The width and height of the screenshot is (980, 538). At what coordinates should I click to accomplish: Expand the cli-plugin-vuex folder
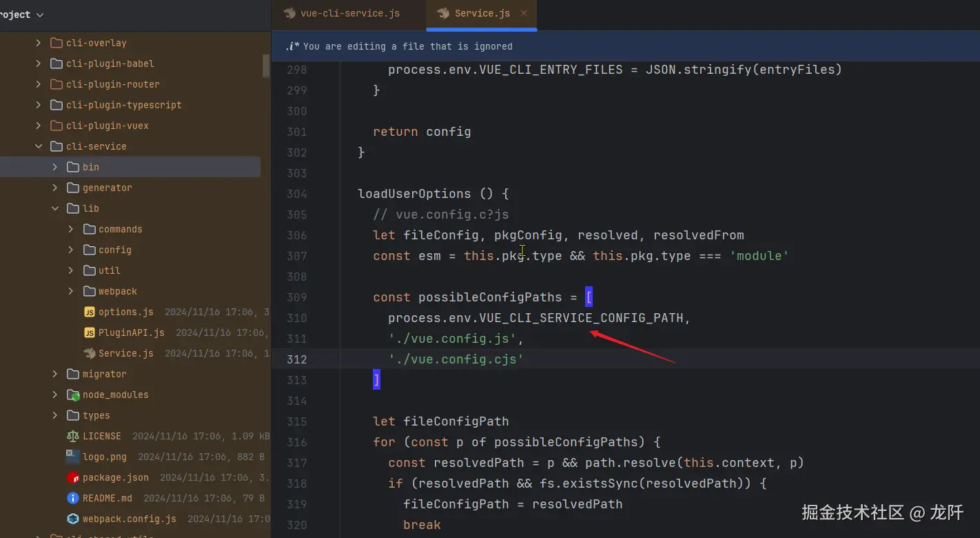(x=39, y=126)
